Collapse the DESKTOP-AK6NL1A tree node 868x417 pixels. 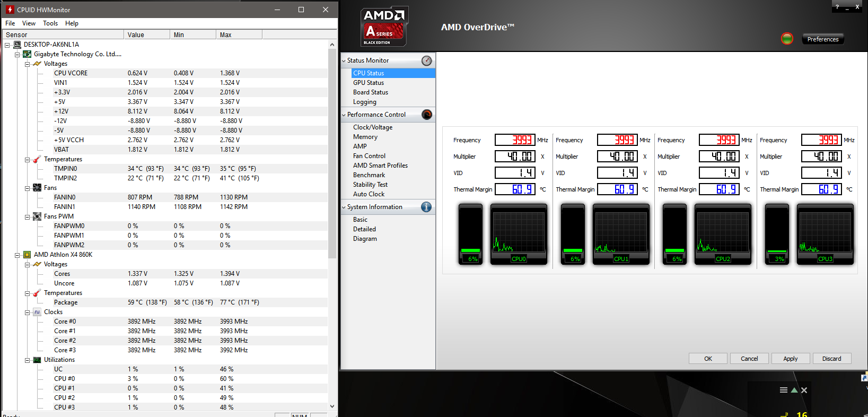tap(7, 45)
